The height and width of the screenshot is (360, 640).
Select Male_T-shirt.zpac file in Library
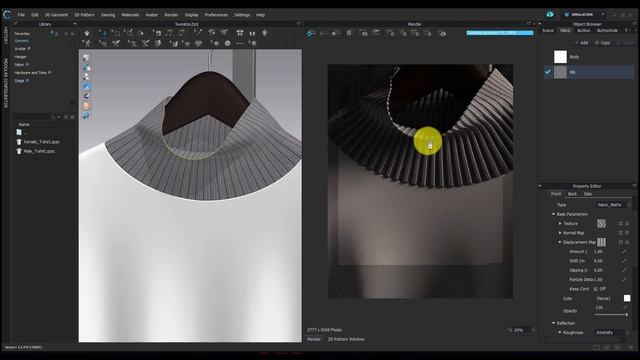pos(39,151)
